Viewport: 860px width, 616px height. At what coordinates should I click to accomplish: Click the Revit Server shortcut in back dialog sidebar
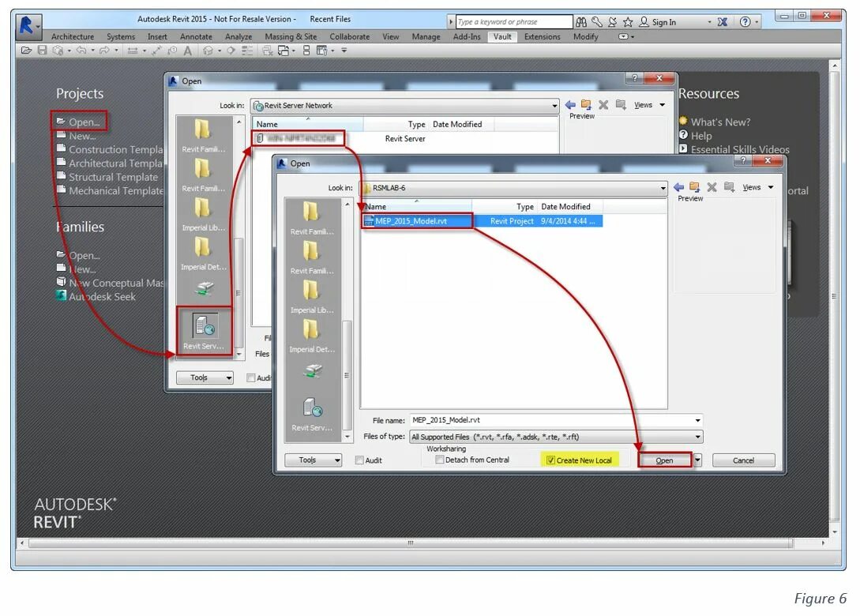click(x=204, y=332)
